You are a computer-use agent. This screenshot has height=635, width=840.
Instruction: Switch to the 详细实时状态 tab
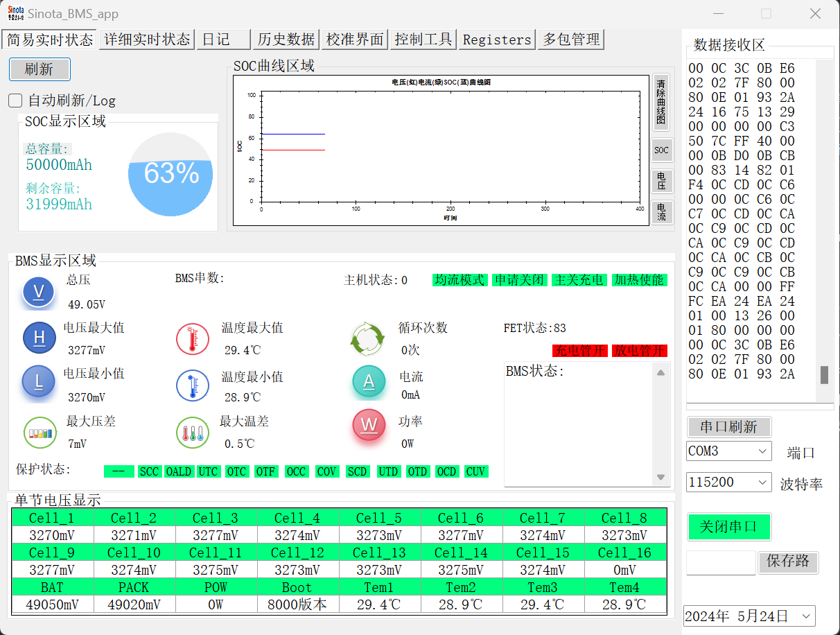[146, 40]
